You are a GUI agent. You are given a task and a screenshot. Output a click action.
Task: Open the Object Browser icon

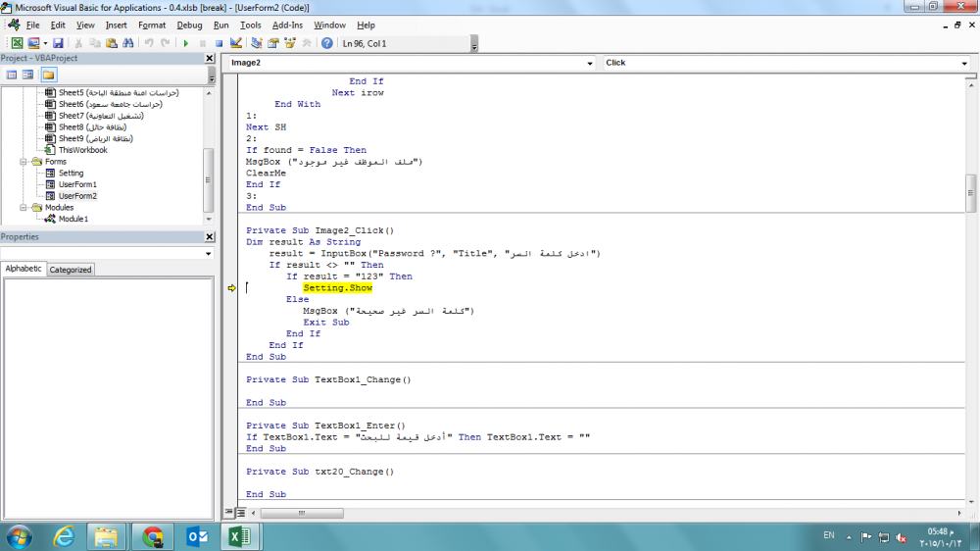[x=290, y=43]
